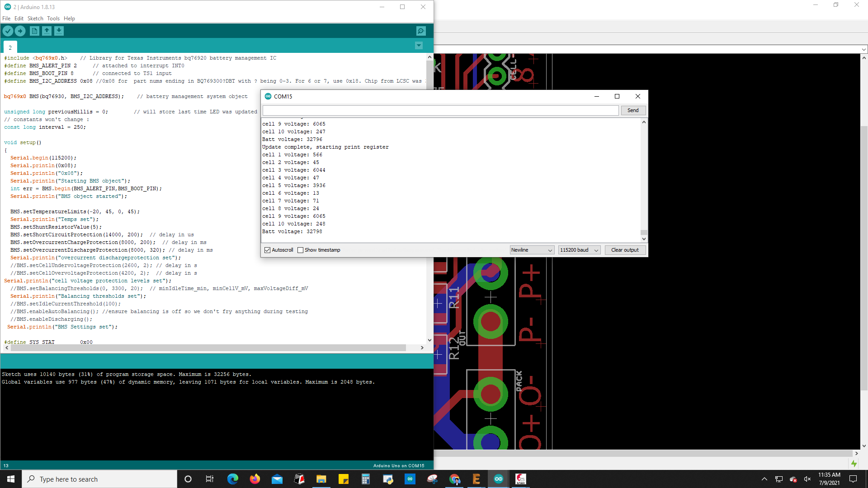Maximize the COM15 serial monitor window
This screenshot has height=488, width=868.
coord(617,96)
